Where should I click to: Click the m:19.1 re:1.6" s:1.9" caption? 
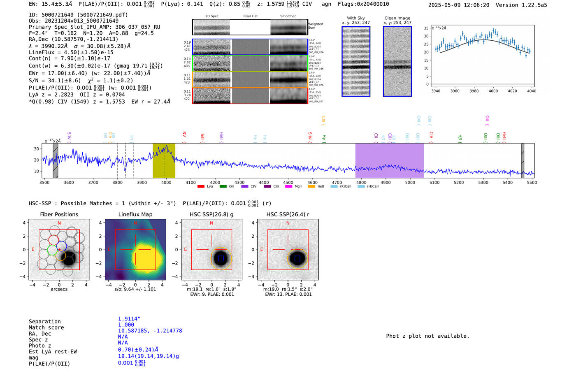pyautogui.click(x=211, y=289)
